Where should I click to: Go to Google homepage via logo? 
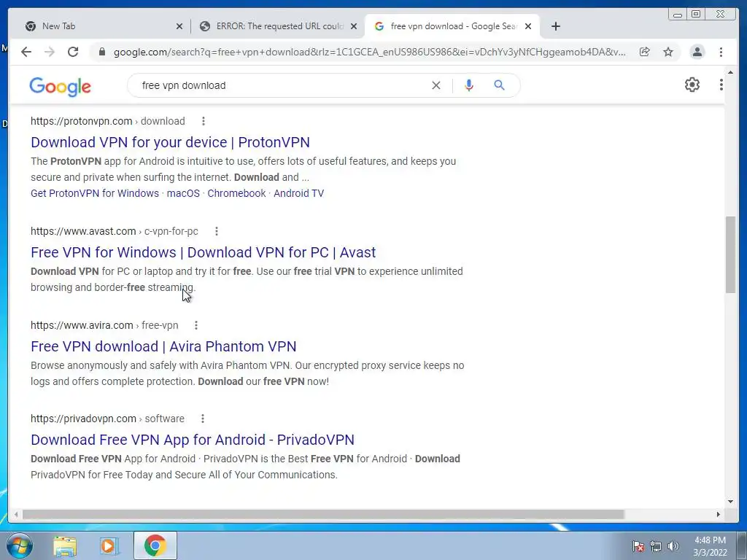(60, 86)
